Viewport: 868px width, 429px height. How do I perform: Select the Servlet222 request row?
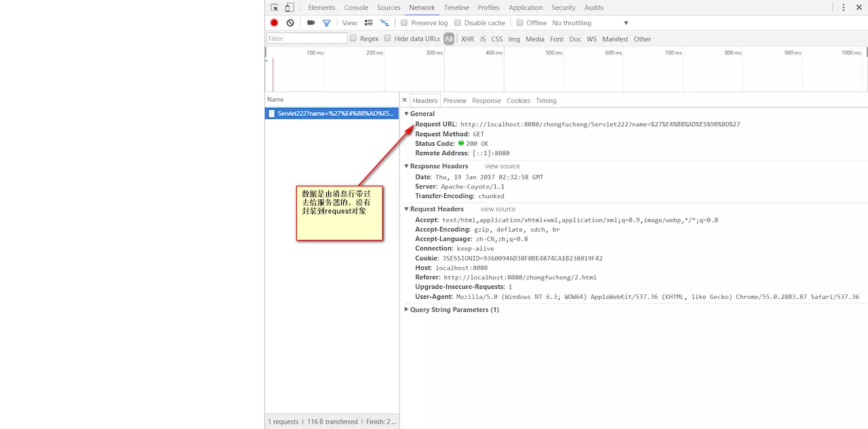(332, 114)
